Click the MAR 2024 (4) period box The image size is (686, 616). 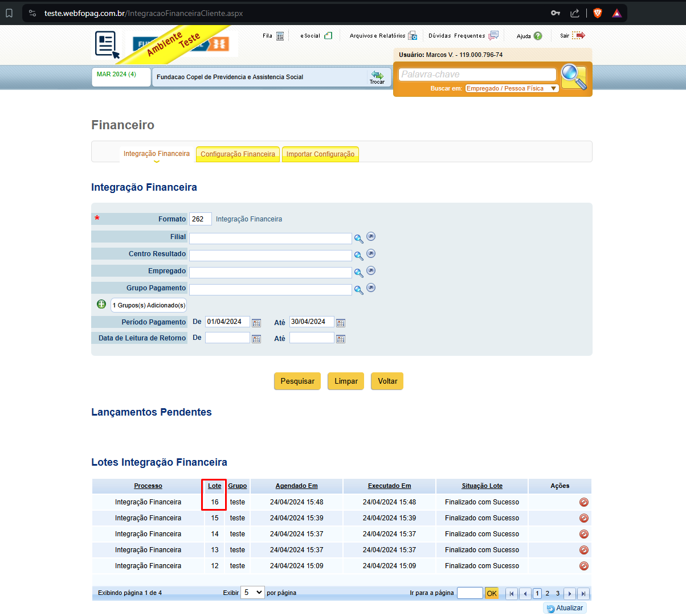click(x=121, y=77)
